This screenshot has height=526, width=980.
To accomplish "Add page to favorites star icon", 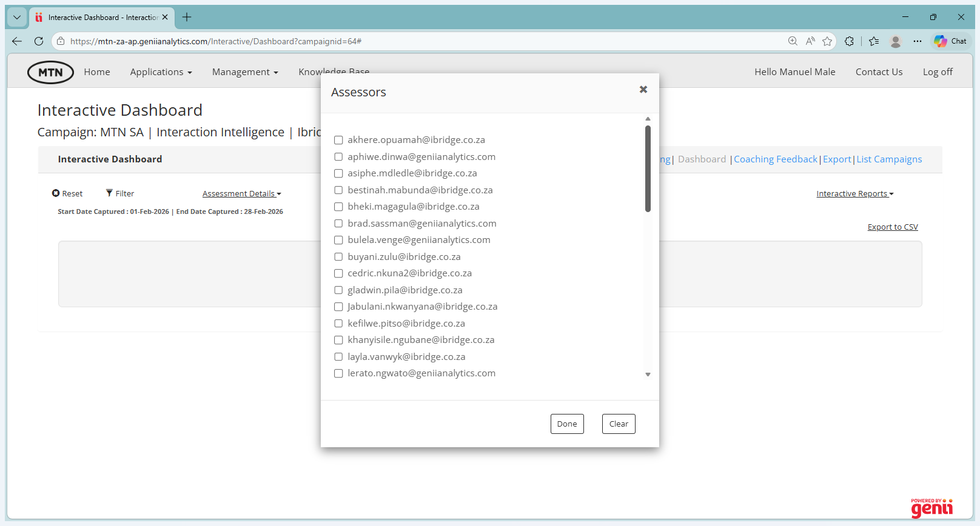I will tap(827, 41).
